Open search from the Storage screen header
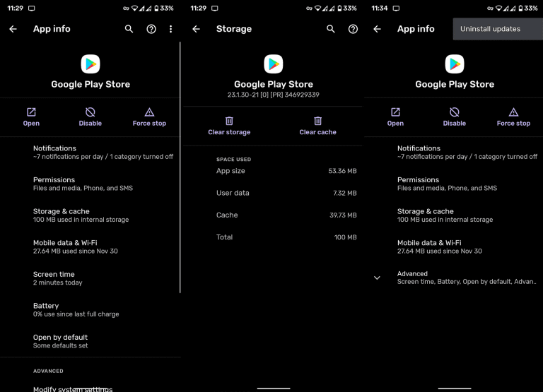This screenshot has width=543, height=392. click(x=331, y=29)
